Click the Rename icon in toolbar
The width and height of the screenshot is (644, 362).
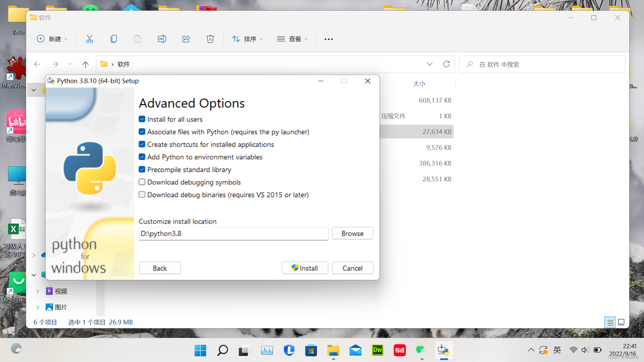pos(162,39)
